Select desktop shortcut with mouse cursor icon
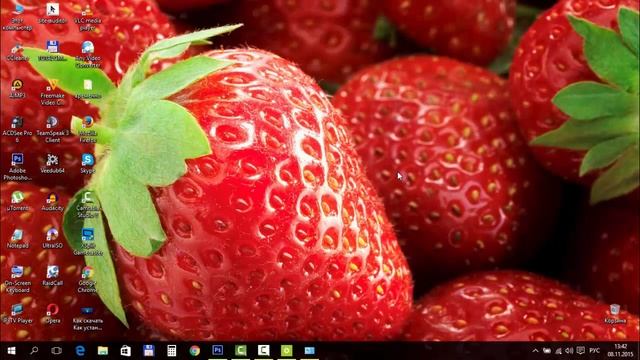The height and width of the screenshot is (360, 640). [52, 13]
